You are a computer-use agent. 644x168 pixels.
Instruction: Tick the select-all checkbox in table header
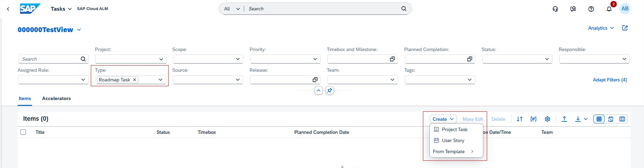coord(23,132)
